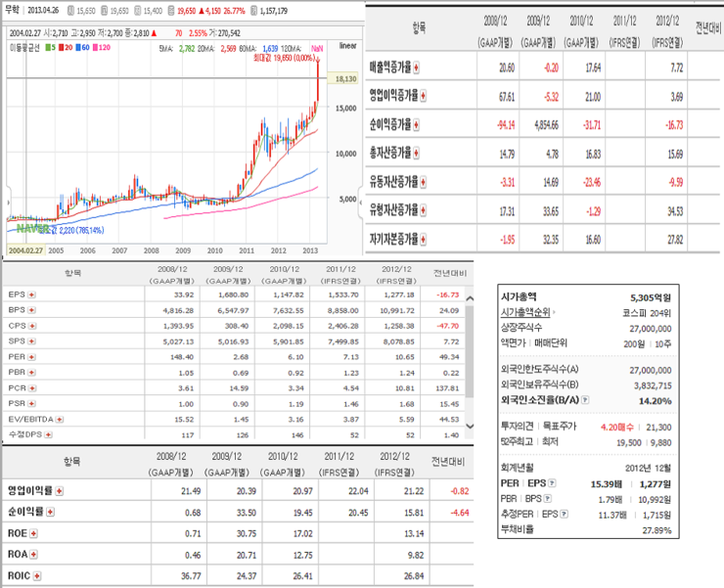The width and height of the screenshot is (724, 588).
Task: Expand the 순이익증가율 row plus icon
Action: (416, 124)
